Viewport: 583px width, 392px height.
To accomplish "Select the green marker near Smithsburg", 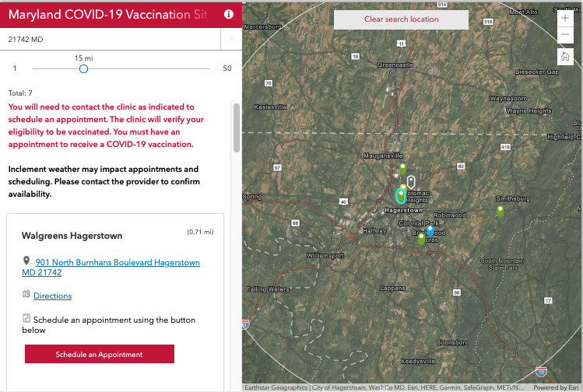I will pos(500,211).
